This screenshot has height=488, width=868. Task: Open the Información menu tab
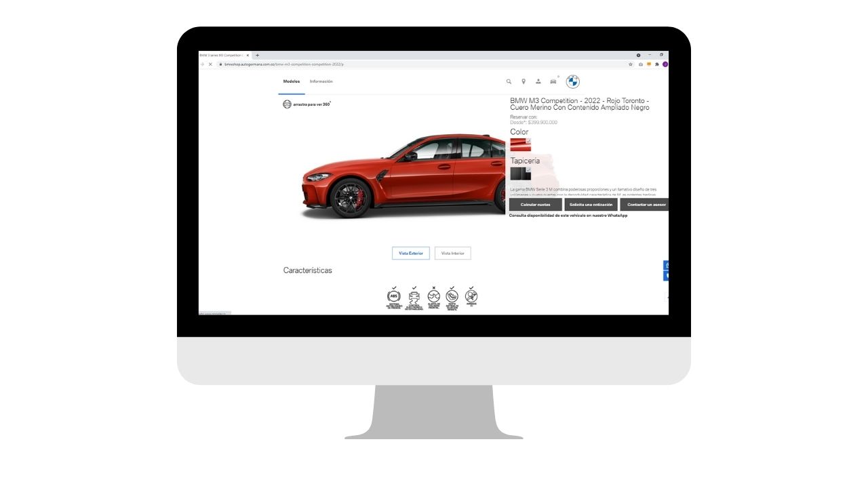point(321,81)
